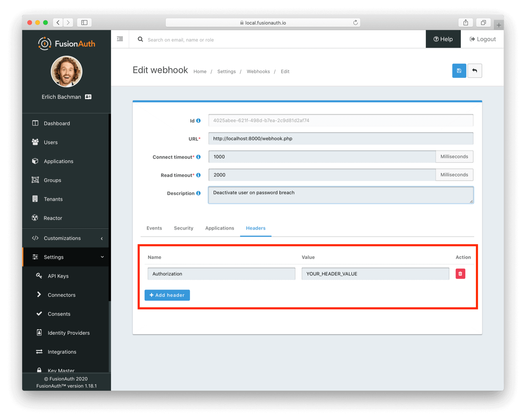This screenshot has height=420, width=526.
Task: Click the Identity Providers badge icon
Action: (39, 332)
